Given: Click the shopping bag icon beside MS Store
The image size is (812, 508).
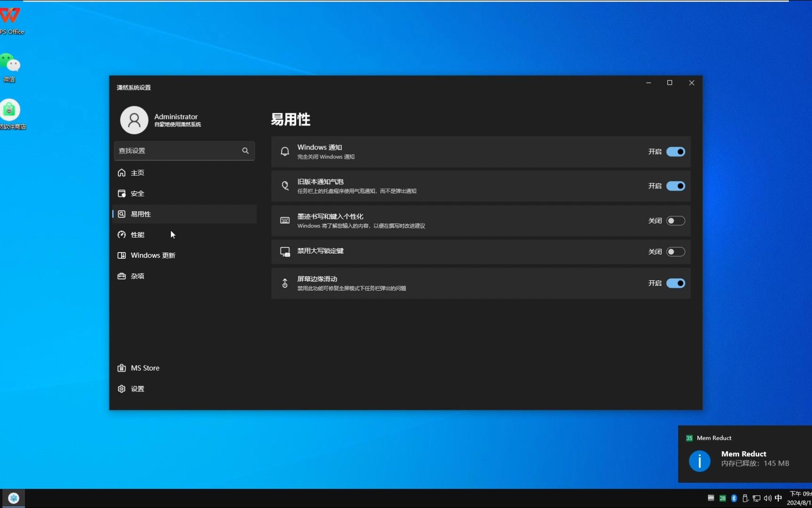Looking at the screenshot, I should click(122, 368).
